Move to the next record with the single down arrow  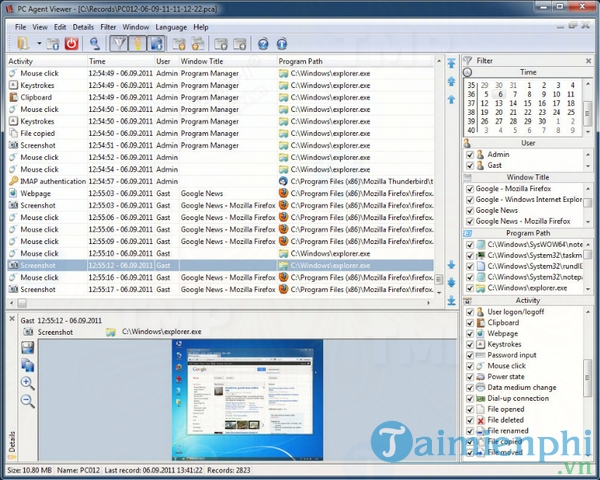452,264
